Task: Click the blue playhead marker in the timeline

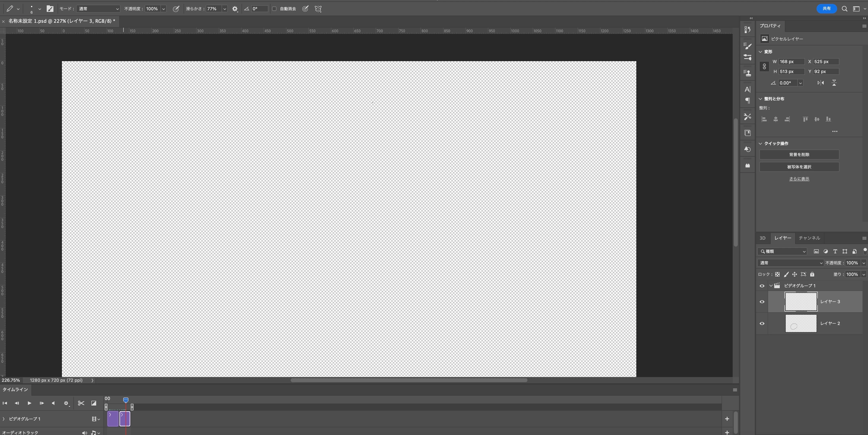Action: click(126, 400)
